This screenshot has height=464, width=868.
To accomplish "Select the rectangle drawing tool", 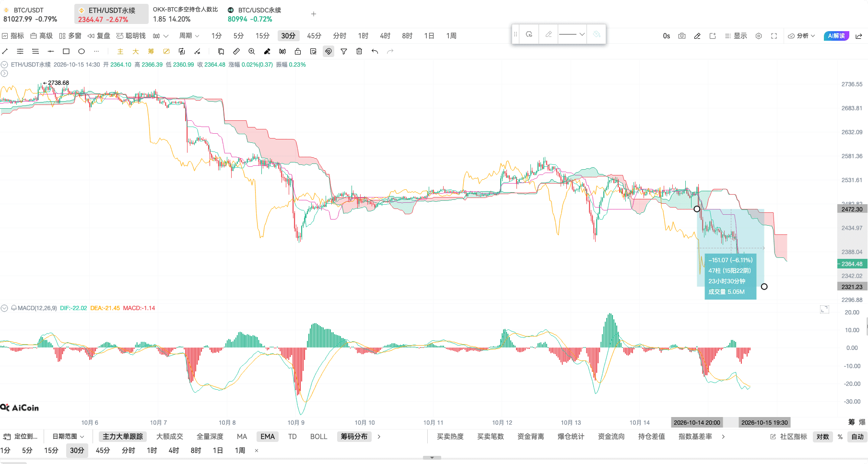I will pos(66,51).
